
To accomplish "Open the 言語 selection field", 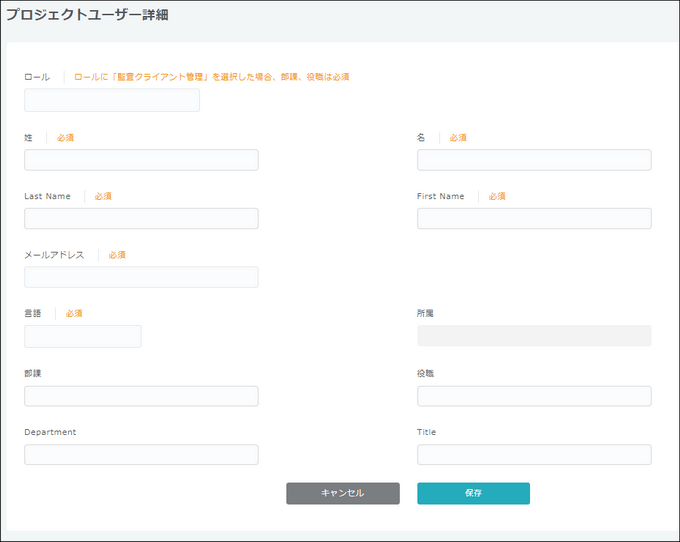I will [83, 336].
